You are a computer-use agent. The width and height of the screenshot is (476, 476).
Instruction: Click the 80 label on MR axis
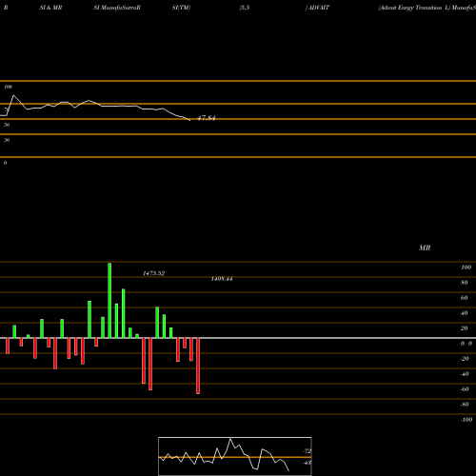click(x=465, y=283)
